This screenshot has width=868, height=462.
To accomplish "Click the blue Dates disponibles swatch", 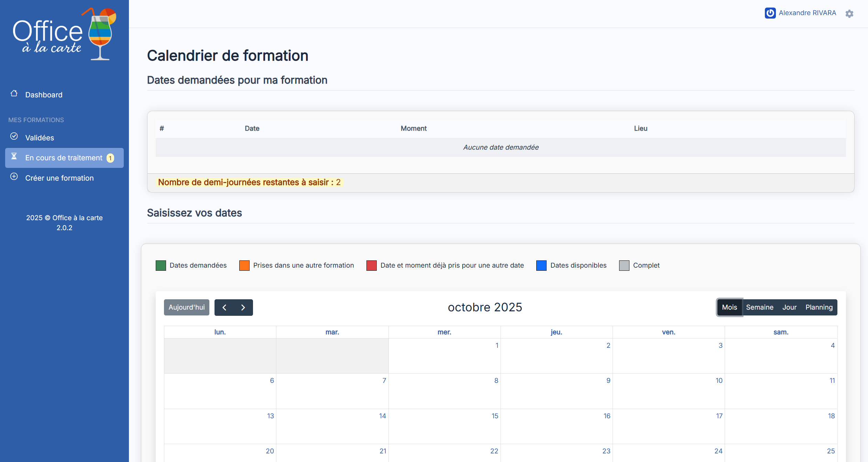I will coord(541,266).
